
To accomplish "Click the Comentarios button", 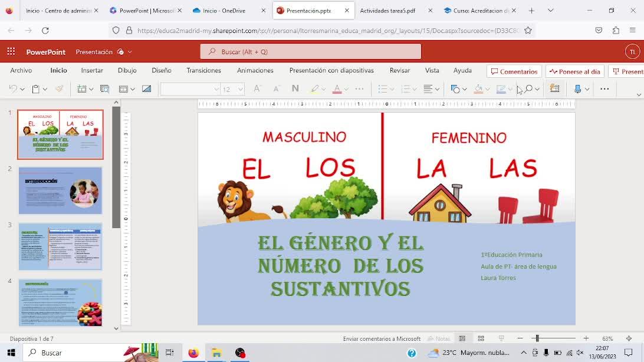I will point(513,71).
